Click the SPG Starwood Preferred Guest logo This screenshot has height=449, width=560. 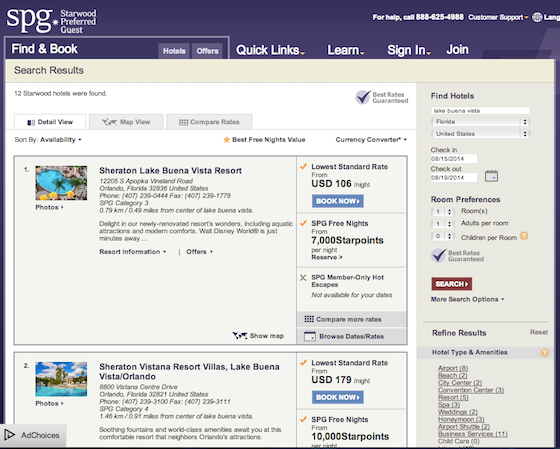[51, 21]
